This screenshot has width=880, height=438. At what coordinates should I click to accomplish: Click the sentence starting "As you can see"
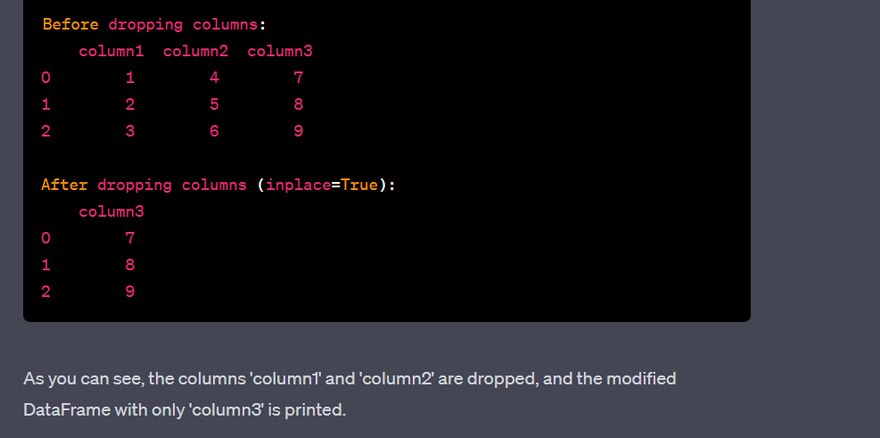pos(350,379)
